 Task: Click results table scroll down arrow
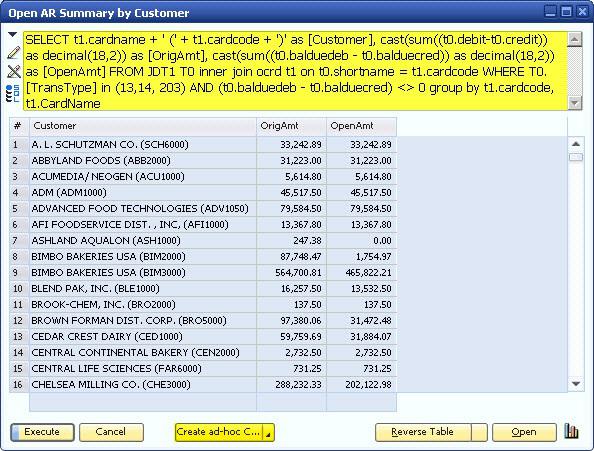coord(576,384)
